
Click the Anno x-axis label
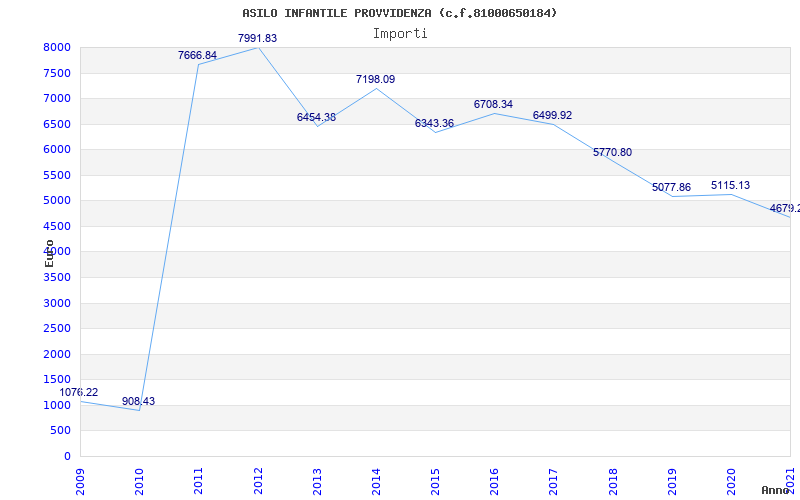pyautogui.click(x=775, y=490)
